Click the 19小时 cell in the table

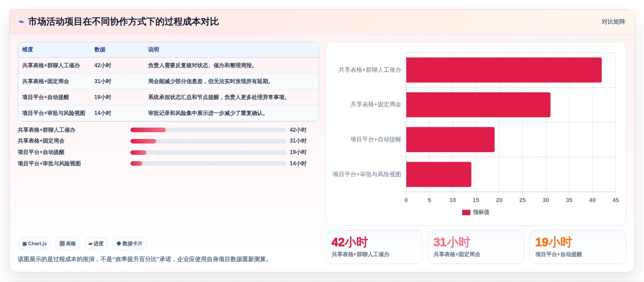click(x=103, y=98)
